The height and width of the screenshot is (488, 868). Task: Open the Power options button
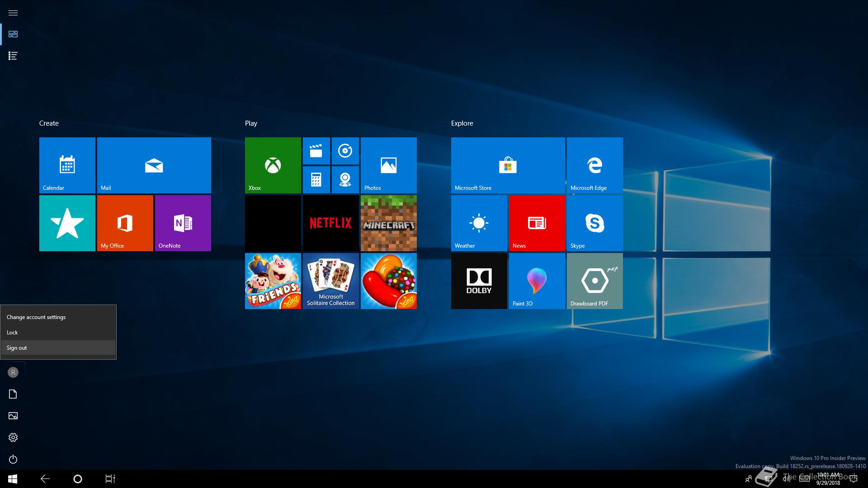pyautogui.click(x=13, y=459)
